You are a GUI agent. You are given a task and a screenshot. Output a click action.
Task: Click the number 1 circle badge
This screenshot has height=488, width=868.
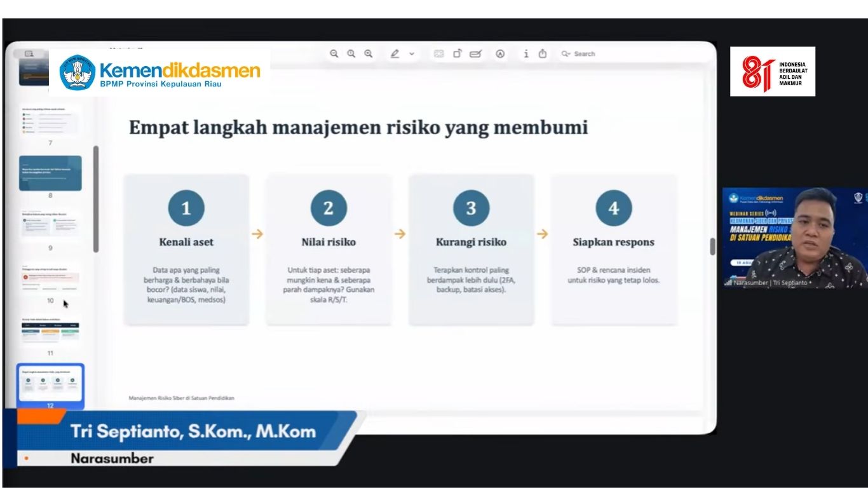pos(186,208)
